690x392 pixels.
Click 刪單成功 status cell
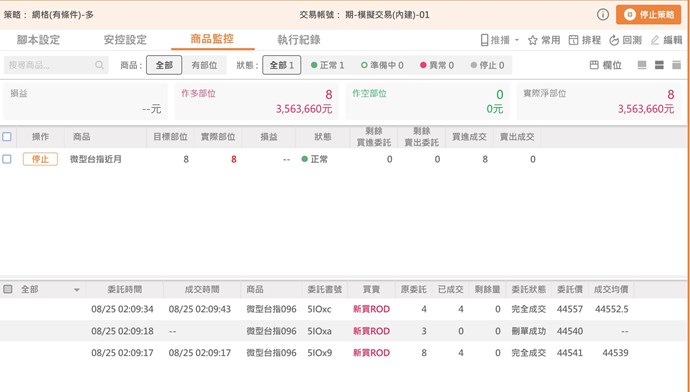(529, 331)
